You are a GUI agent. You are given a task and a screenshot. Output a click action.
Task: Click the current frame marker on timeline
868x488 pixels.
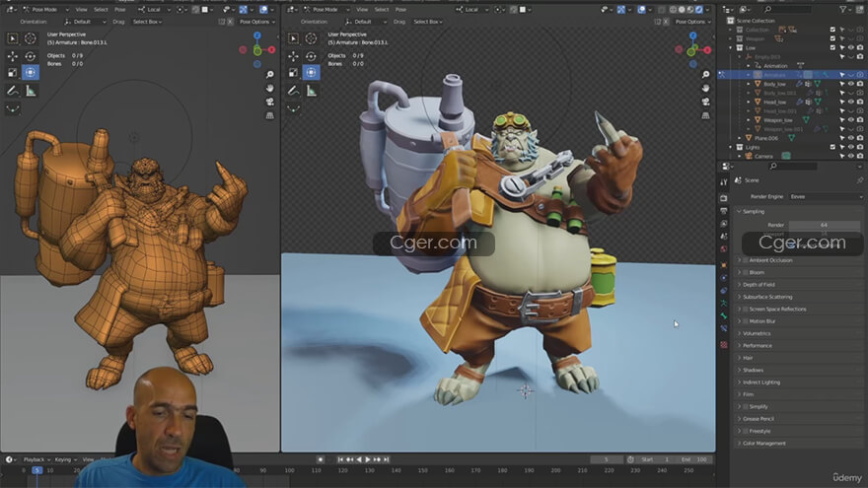coord(37,470)
